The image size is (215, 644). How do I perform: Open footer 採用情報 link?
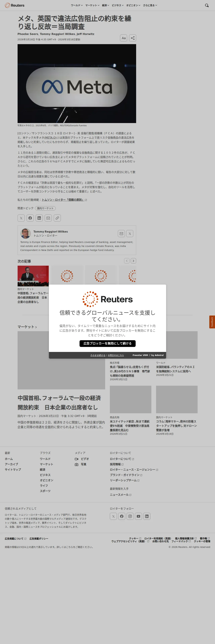pos(117,464)
